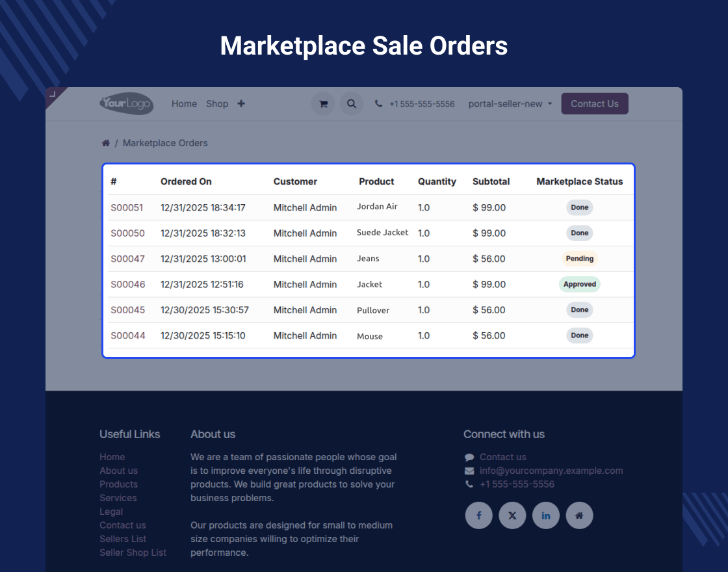Open order S00044
This screenshot has width=728, height=572.
click(x=127, y=335)
